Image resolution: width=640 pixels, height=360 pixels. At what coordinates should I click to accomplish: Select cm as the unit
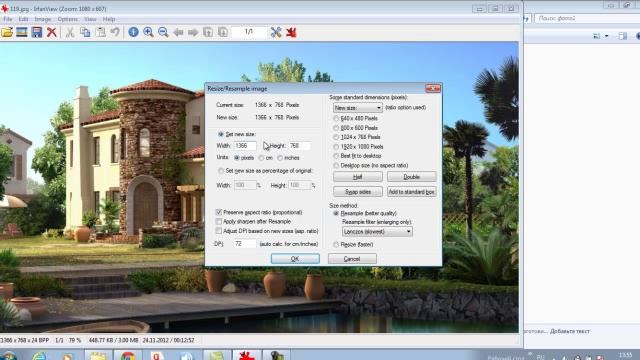coord(262,158)
